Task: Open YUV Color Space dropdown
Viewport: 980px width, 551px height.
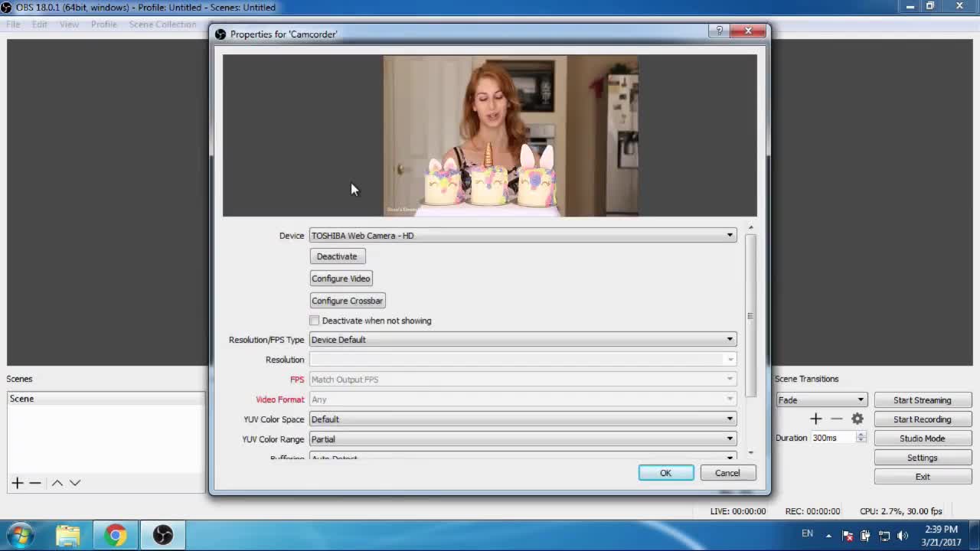Action: click(523, 419)
